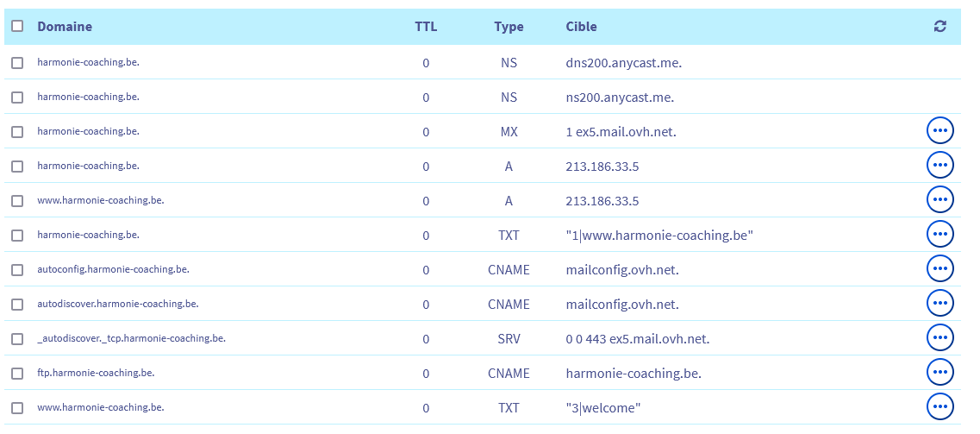Open actions for "3|welcome" TXT record
This screenshot has width=980, height=434.
point(939,406)
